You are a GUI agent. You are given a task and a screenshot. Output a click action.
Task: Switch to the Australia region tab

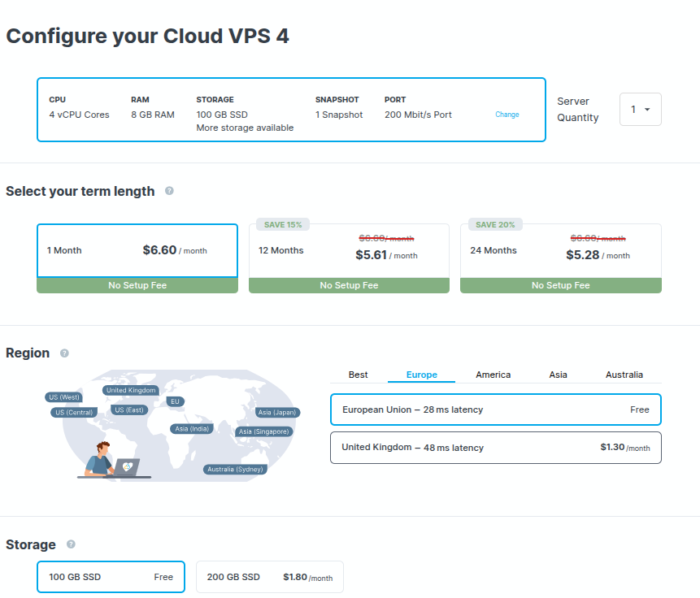click(624, 375)
